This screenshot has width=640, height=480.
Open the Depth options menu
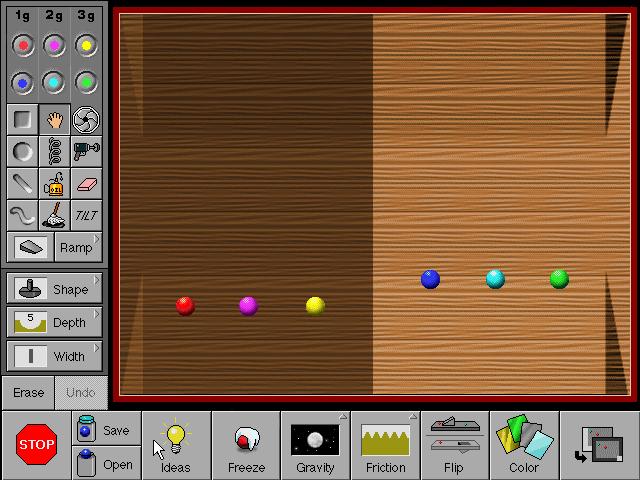point(54,322)
